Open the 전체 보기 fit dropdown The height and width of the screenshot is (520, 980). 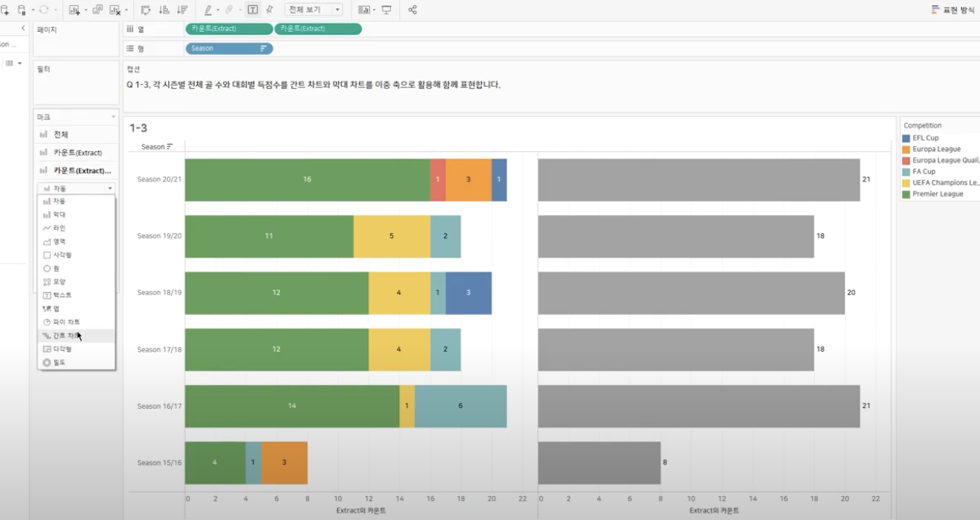click(x=313, y=10)
